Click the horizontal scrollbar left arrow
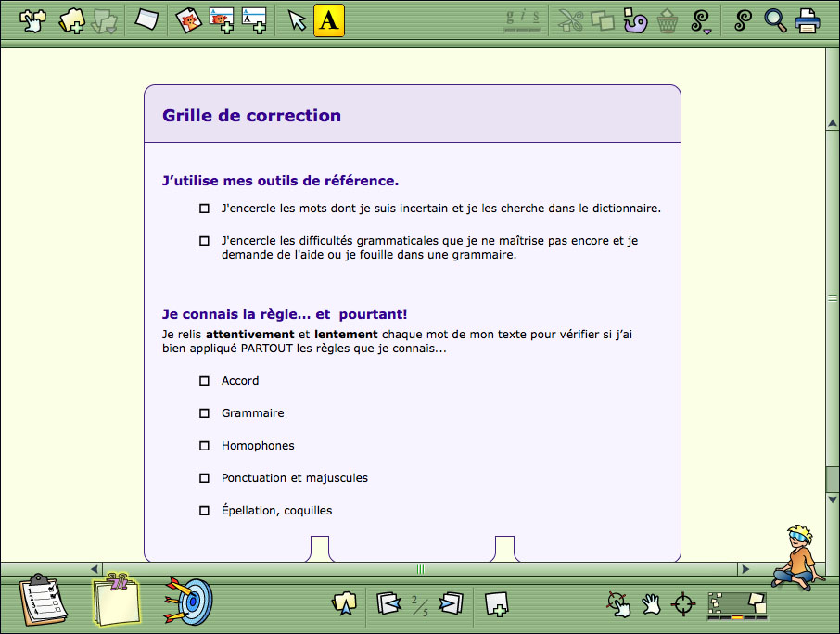This screenshot has height=634, width=840. [95, 569]
